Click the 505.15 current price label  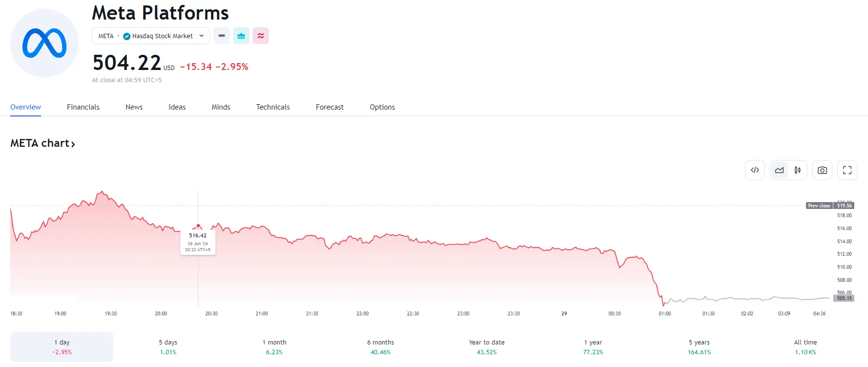coord(844,298)
